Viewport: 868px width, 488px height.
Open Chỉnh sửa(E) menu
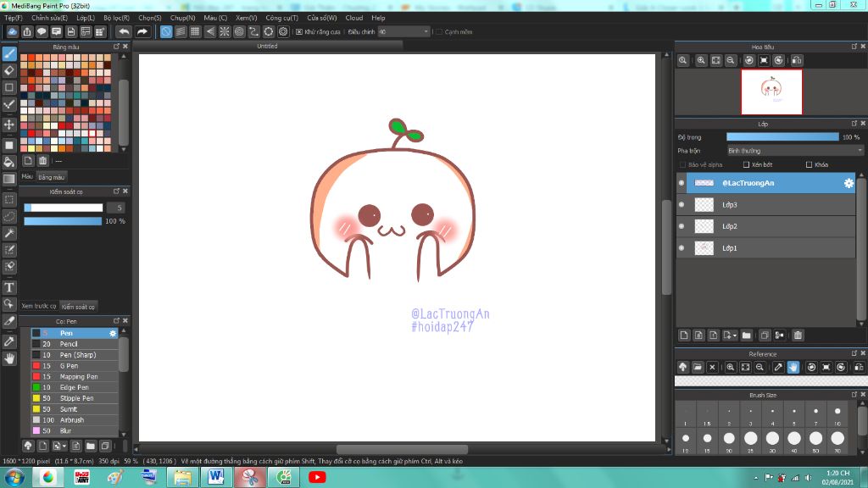49,18
